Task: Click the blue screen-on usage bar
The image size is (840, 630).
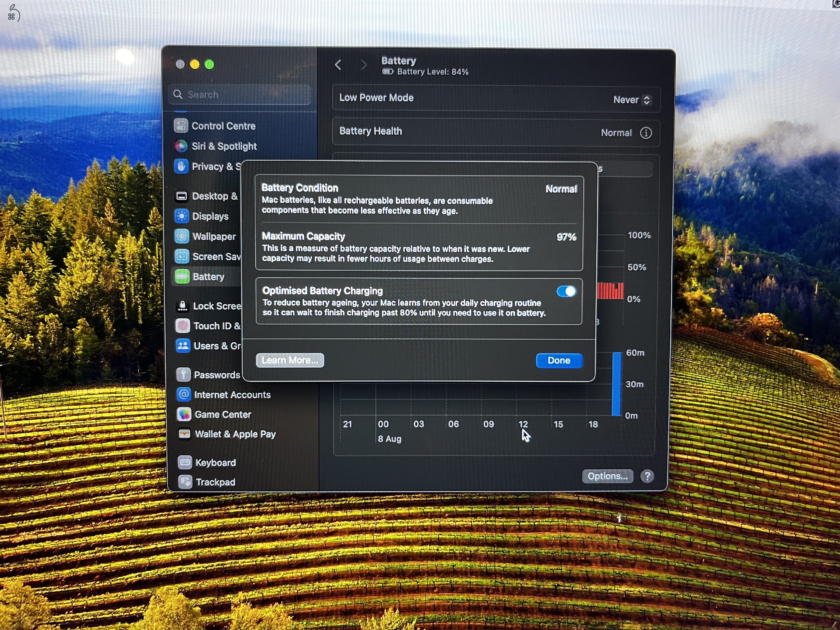Action: click(x=616, y=384)
